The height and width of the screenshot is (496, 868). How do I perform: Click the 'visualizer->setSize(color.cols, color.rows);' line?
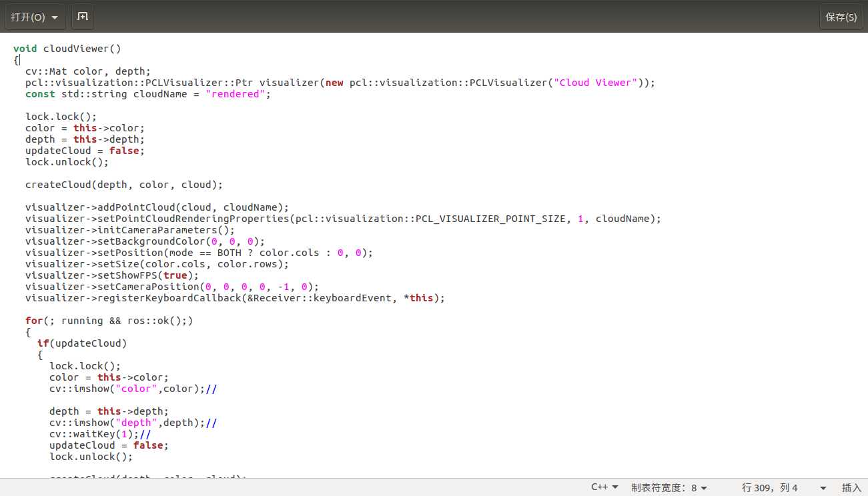[157, 264]
